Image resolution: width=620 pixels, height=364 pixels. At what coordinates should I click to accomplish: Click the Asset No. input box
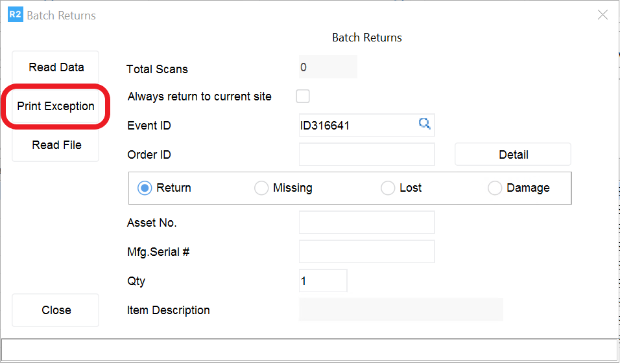pos(366,222)
